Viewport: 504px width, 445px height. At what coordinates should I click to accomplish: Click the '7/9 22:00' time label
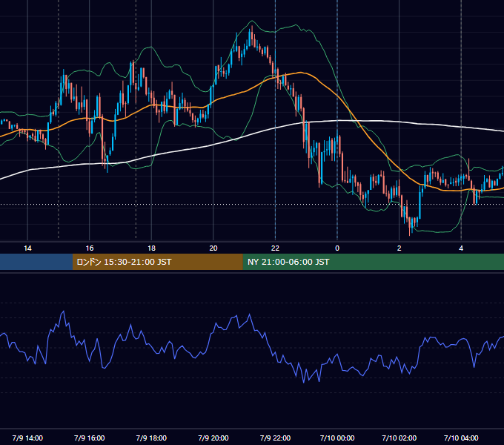coord(275,438)
